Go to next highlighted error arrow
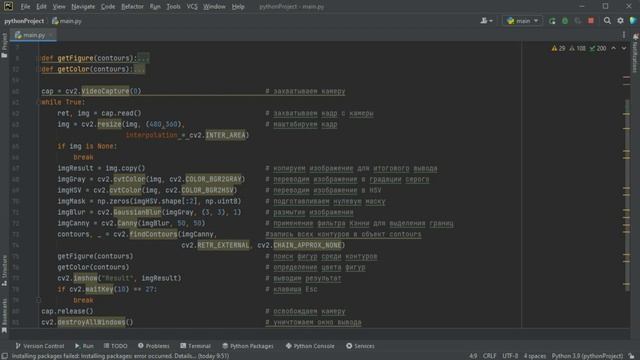Screen dimensions: 640x360 (x=624, y=48)
